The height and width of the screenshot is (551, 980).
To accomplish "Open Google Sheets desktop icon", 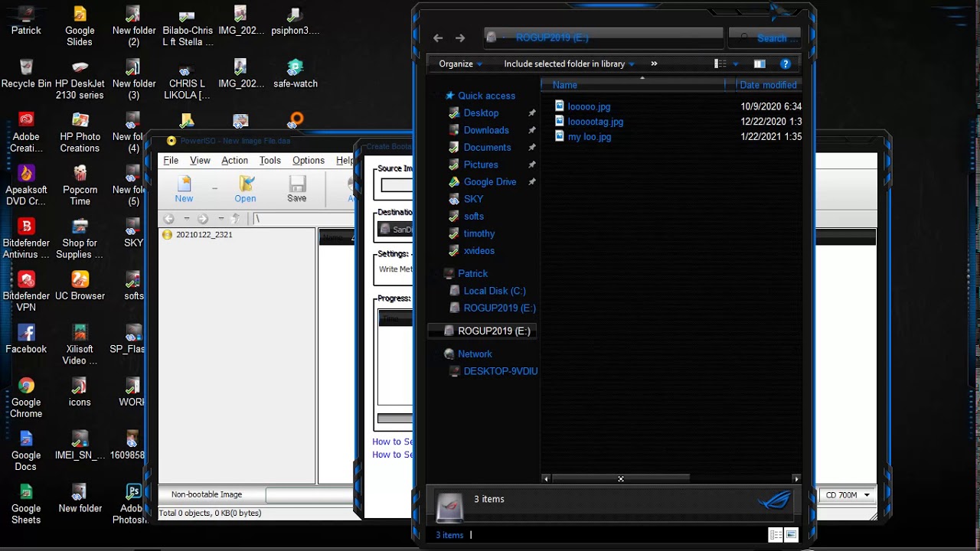I will (26, 504).
